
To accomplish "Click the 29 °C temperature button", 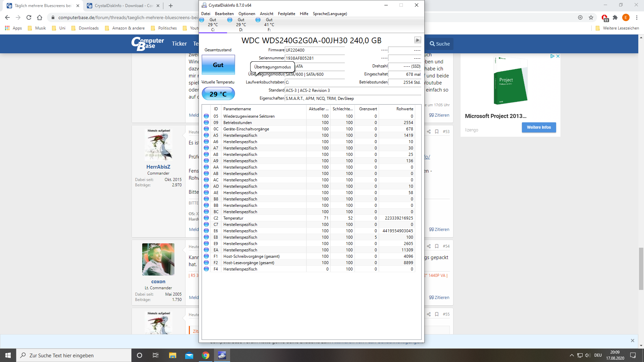I will [x=218, y=94].
